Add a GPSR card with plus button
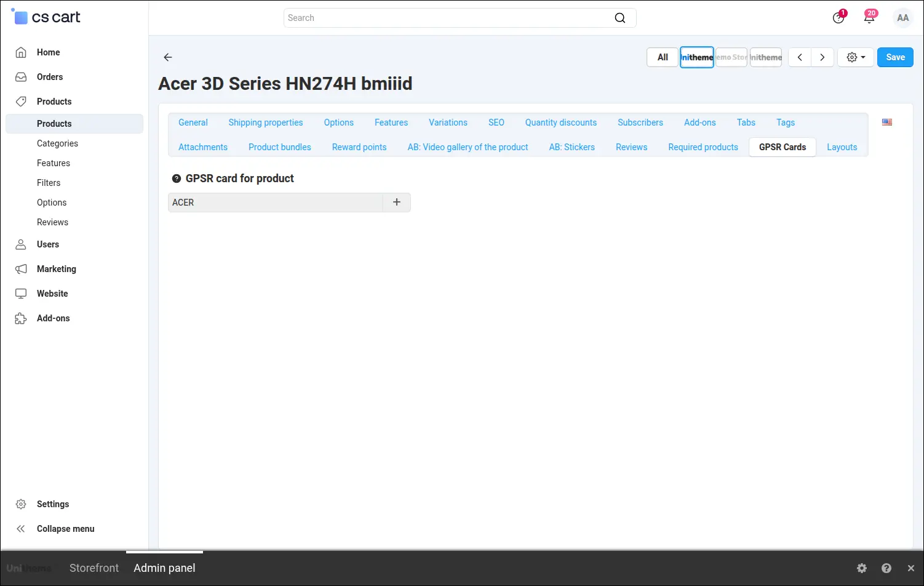This screenshot has height=586, width=924. click(397, 203)
